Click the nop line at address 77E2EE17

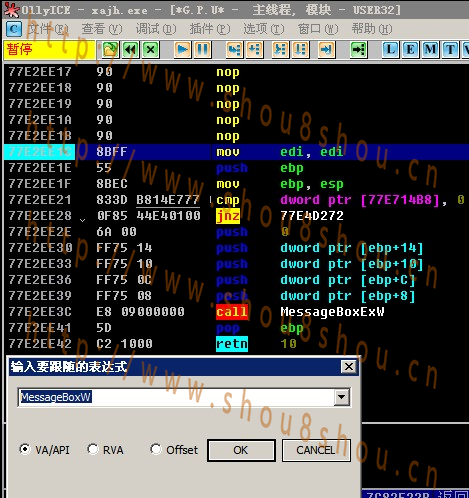[236, 72]
